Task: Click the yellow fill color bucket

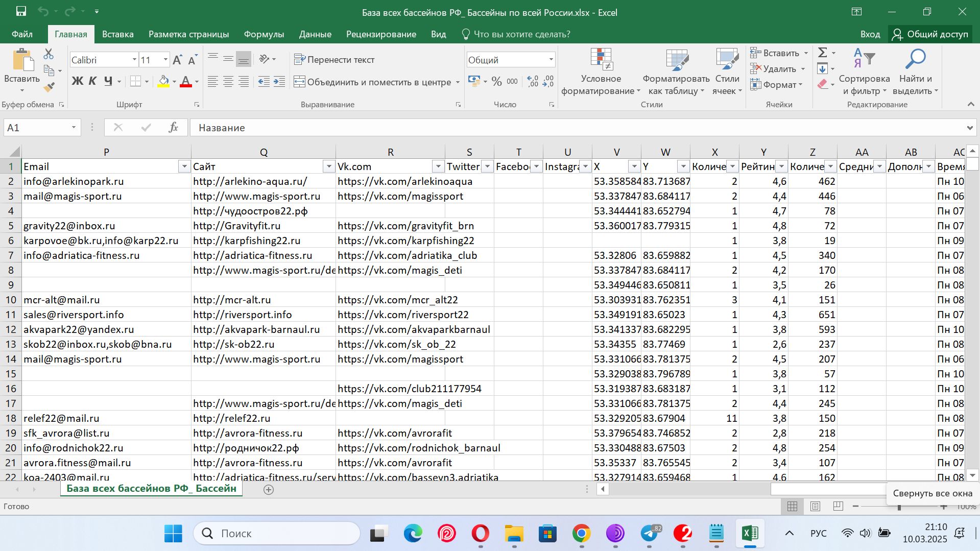Action: pos(163,81)
